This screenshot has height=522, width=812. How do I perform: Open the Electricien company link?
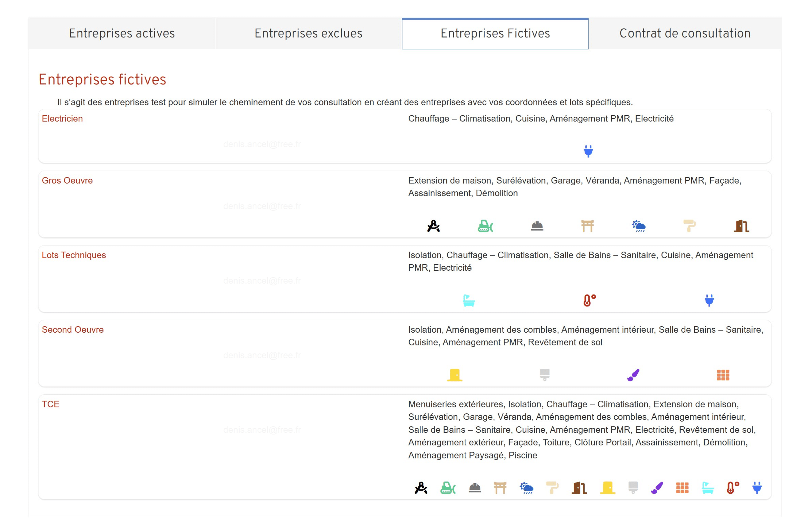62,119
